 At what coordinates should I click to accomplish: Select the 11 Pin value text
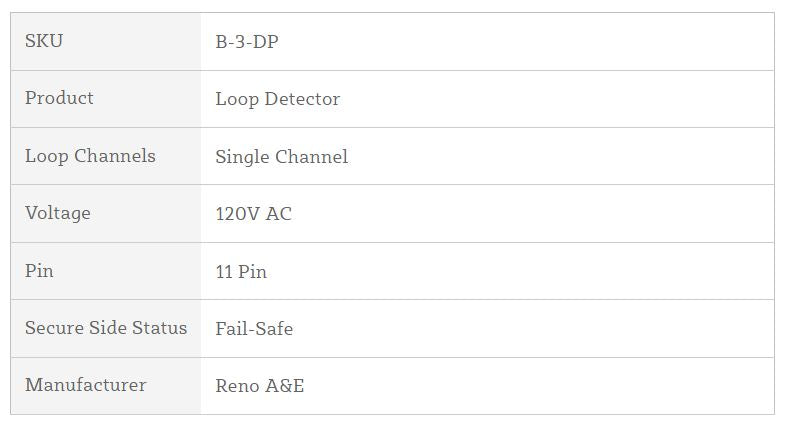tap(241, 272)
